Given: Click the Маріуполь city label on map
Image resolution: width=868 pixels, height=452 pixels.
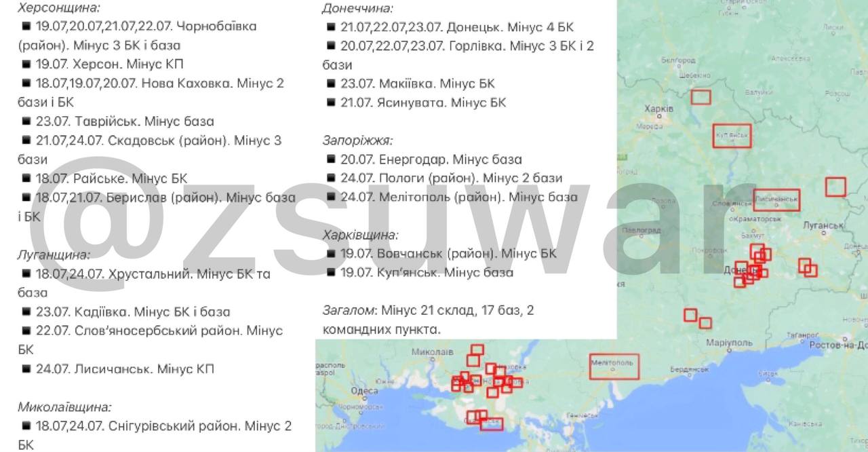Looking at the screenshot, I should coord(729,343).
